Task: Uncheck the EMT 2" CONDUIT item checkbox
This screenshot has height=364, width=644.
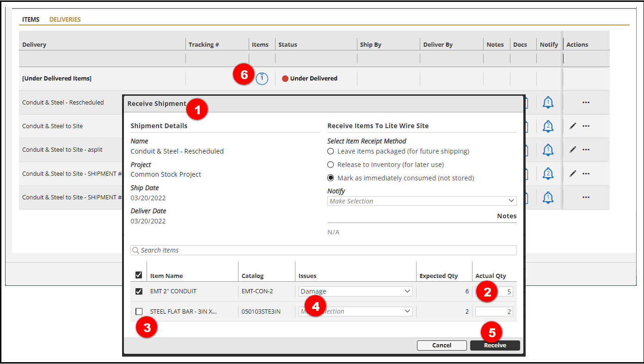Action: [139, 291]
